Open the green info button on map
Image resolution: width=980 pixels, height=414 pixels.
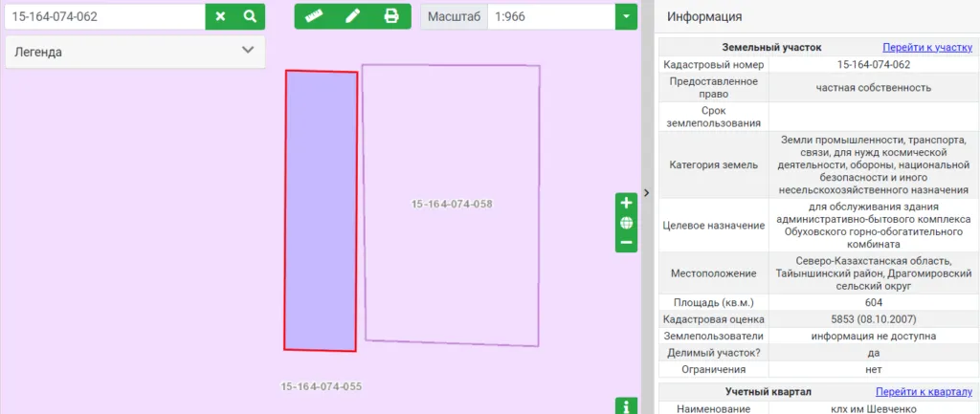[626, 406]
